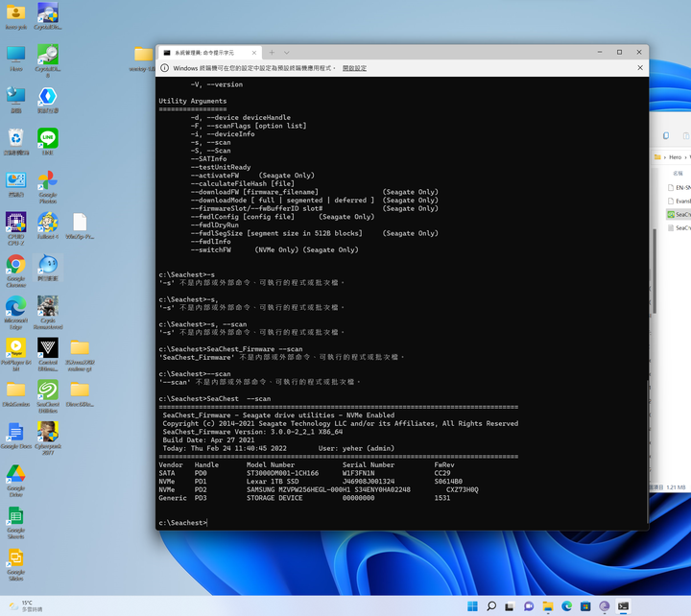Open the taskbar Search magnifier

coord(491,606)
